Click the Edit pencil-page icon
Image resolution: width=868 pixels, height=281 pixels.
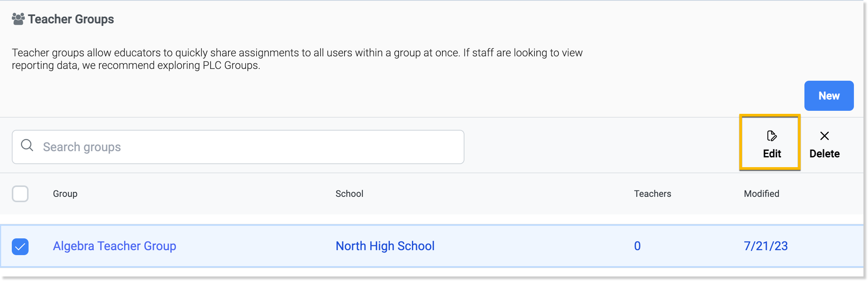coord(772,136)
